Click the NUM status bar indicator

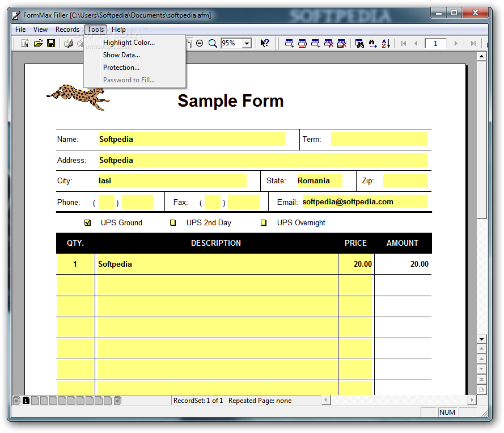[x=447, y=413]
